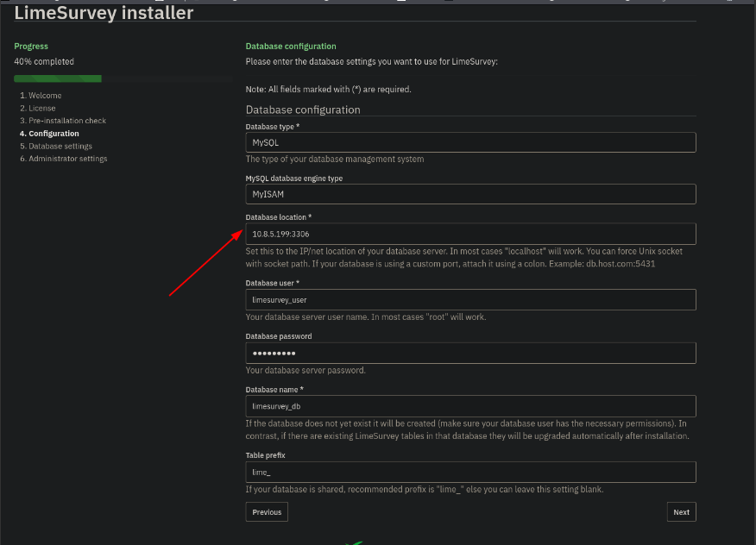Select step 4. Configuration in progress list
The image size is (756, 545).
[49, 134]
